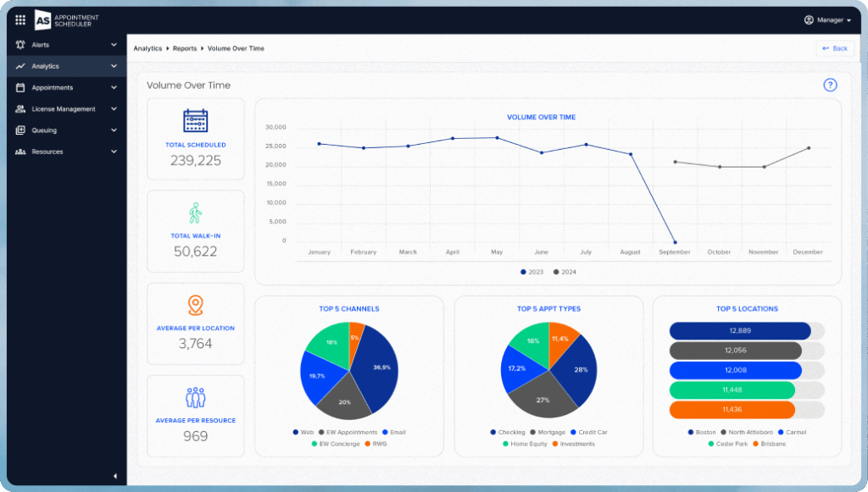Click the Boston bar showing 12,889

[x=740, y=331]
